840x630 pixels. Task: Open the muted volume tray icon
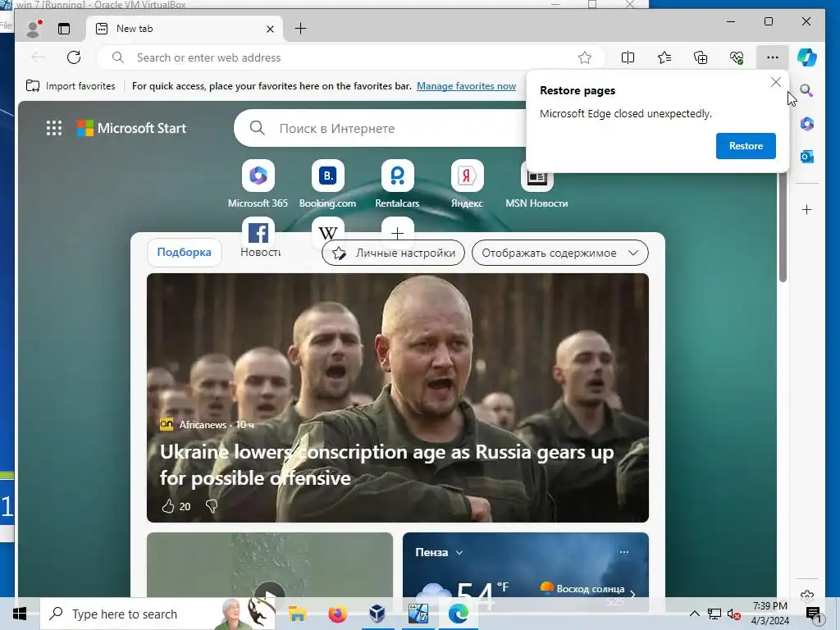[734, 614]
